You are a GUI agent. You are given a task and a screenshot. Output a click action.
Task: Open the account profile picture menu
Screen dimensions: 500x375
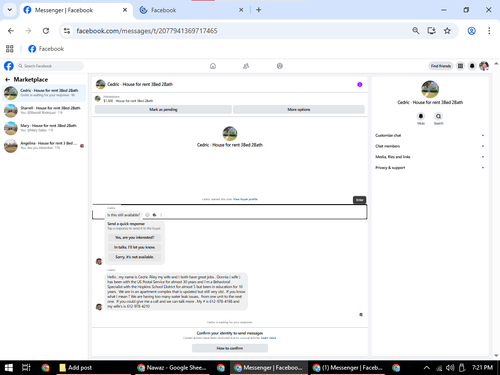(484, 66)
